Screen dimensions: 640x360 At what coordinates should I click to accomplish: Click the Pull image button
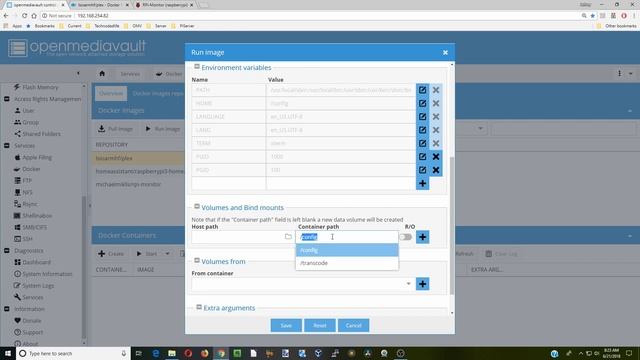point(116,129)
